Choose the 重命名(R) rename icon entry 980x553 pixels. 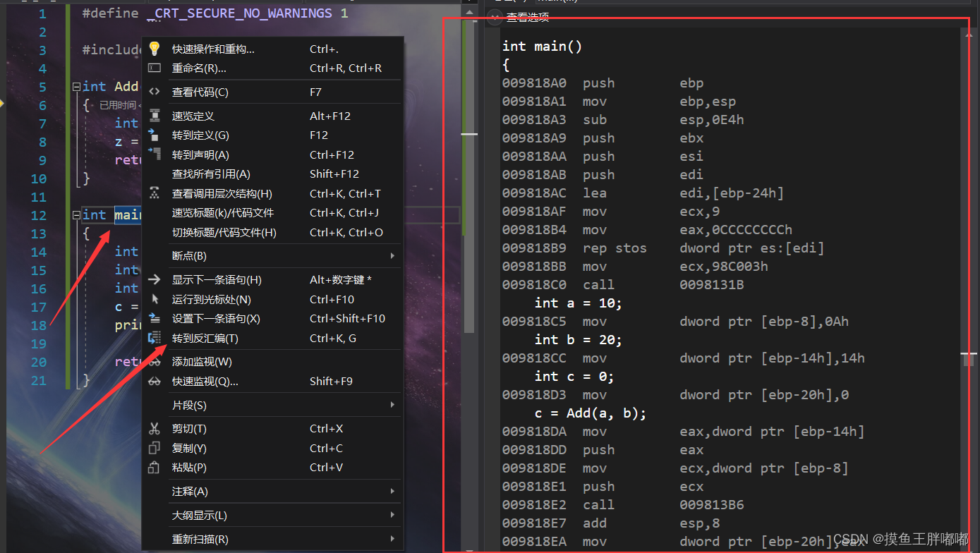(x=155, y=68)
